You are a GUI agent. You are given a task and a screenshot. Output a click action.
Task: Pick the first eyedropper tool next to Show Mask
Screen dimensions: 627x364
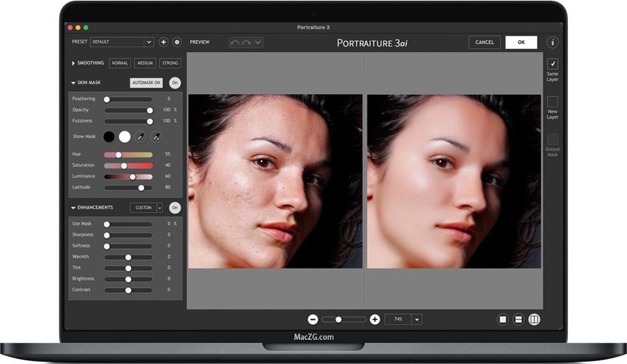141,137
